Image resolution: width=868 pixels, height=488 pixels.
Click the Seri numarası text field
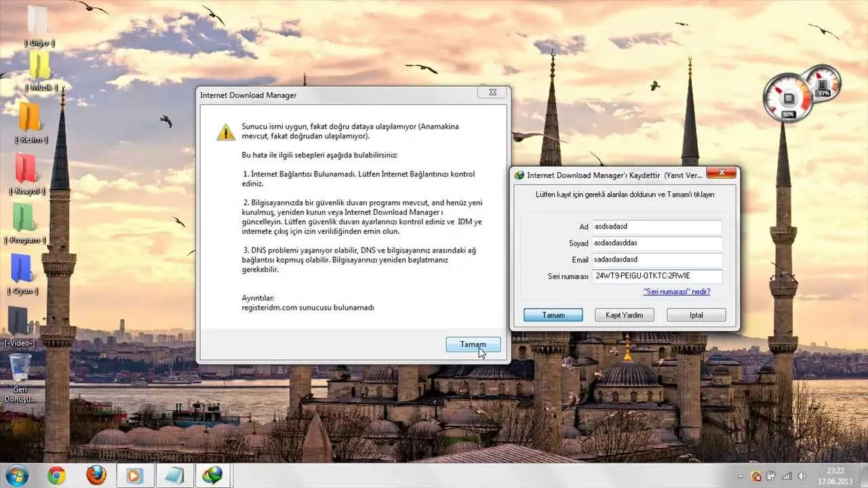[x=656, y=276]
